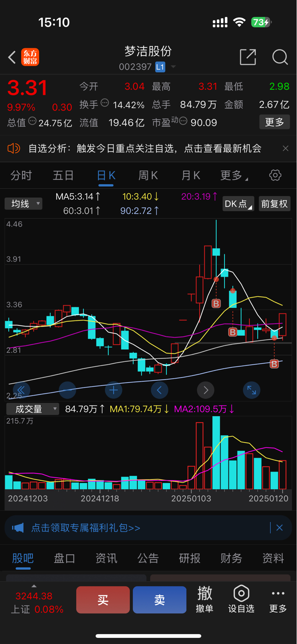The image size is (297, 644).
Task: Open the search magnifier icon
Action: click(280, 57)
